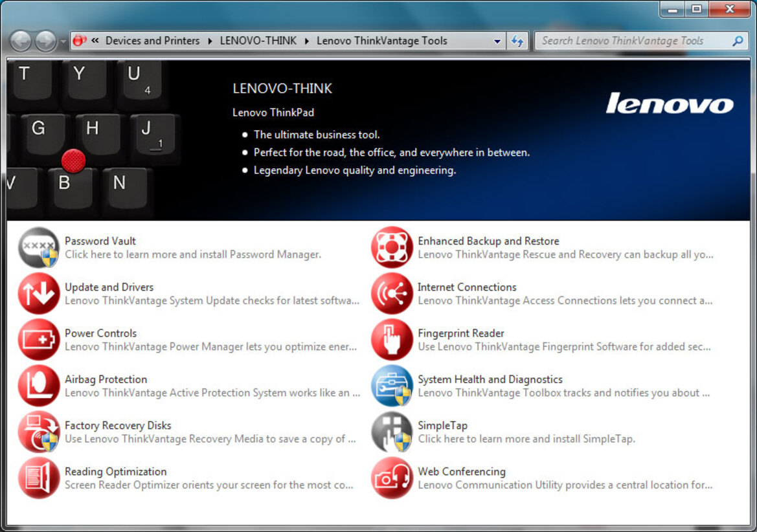Expand the arrow after Devices and Printers
This screenshot has width=757, height=532.
click(x=210, y=41)
